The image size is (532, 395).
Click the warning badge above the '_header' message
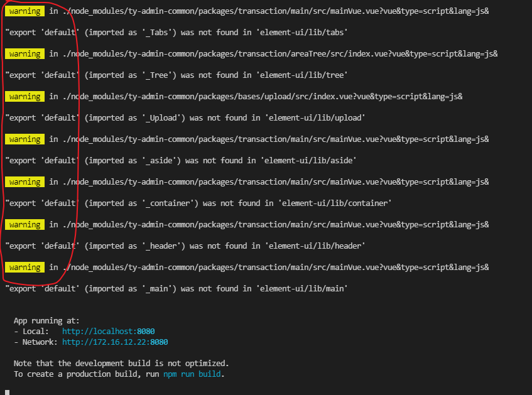tap(24, 225)
